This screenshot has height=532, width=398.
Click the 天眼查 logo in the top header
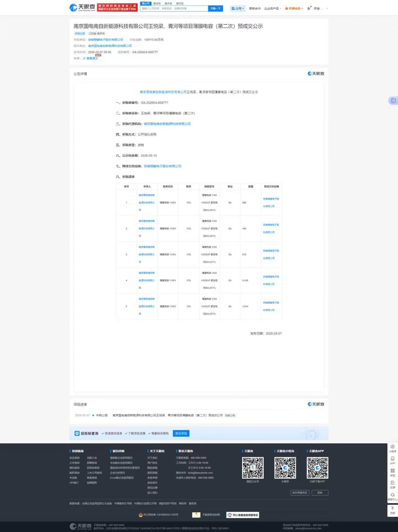(x=82, y=7)
